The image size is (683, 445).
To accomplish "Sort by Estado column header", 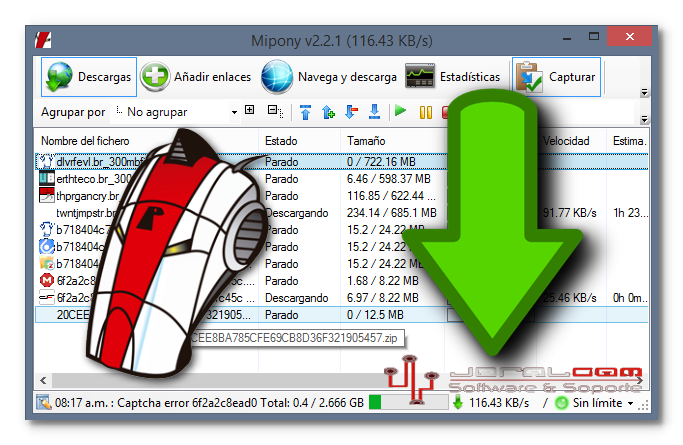I will click(281, 141).
